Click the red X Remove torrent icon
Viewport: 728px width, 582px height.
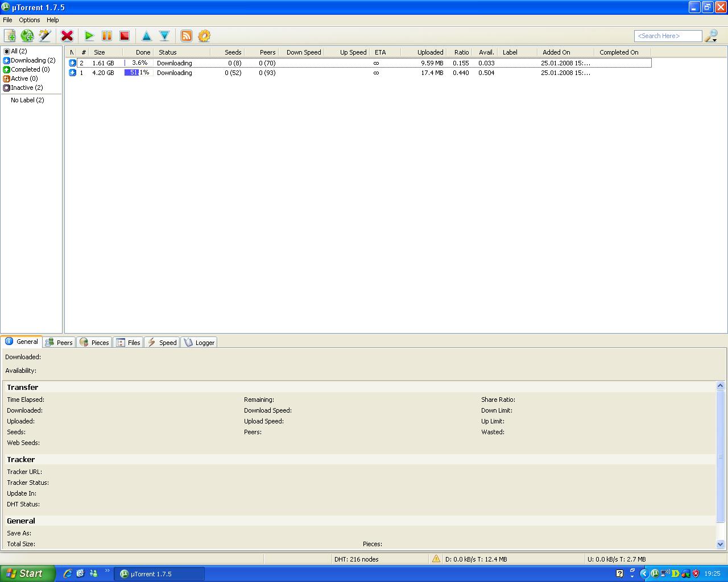tap(67, 36)
